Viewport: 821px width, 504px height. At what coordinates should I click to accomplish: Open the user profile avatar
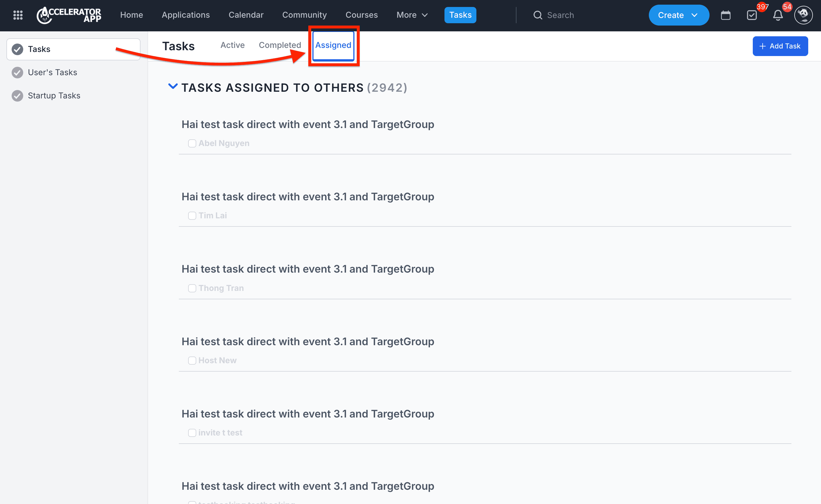pyautogui.click(x=803, y=15)
